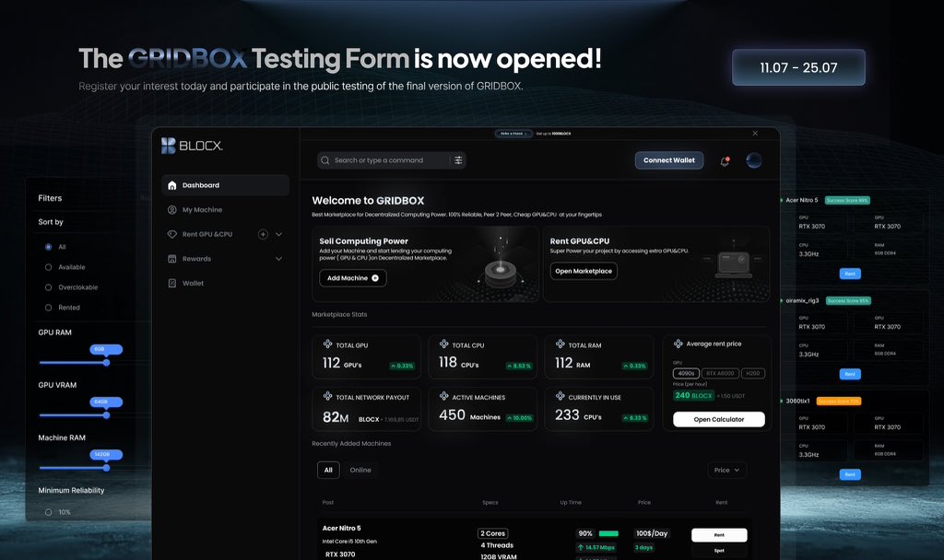Click the blue Rent button under the Acer Nitro 5 card

[850, 274]
